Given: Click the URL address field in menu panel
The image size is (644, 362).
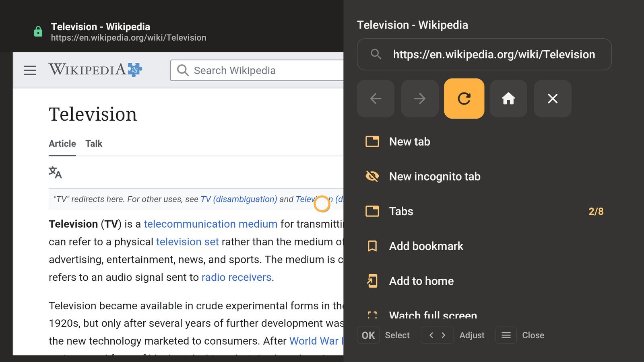Looking at the screenshot, I should [484, 54].
